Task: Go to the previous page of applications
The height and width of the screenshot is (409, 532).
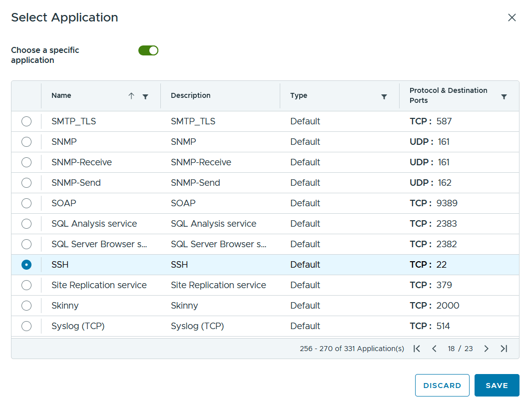Action: click(x=434, y=349)
